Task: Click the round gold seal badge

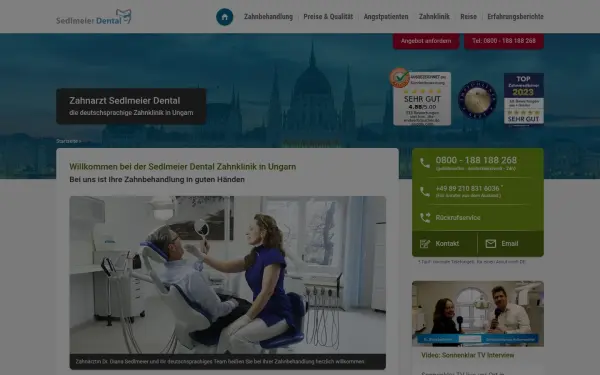Action: pos(477,99)
